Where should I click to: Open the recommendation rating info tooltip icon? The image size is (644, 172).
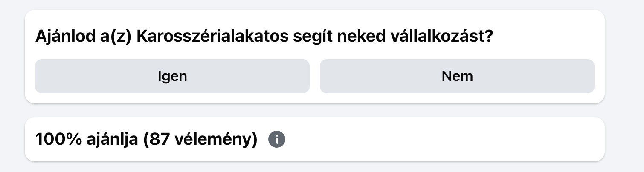coord(277,140)
